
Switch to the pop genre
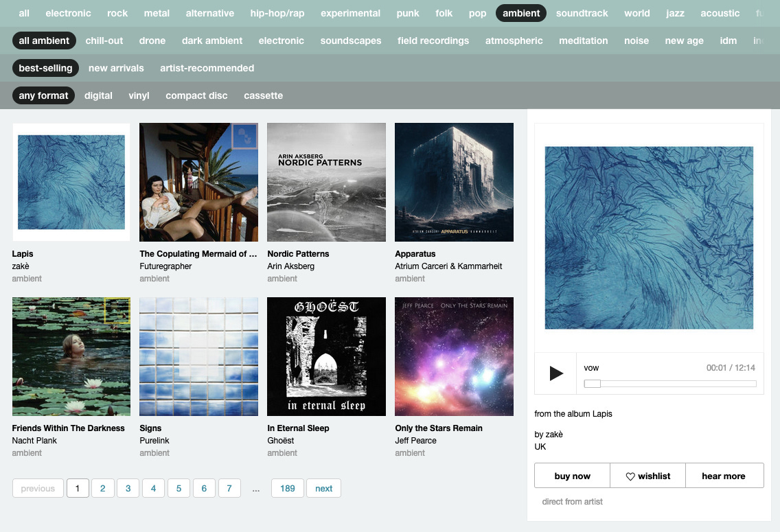(x=478, y=14)
